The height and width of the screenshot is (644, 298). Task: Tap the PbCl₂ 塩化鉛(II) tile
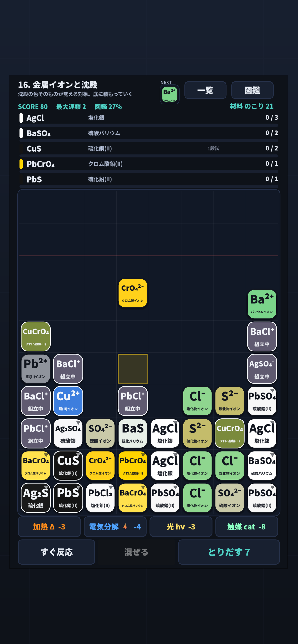[x=100, y=498]
